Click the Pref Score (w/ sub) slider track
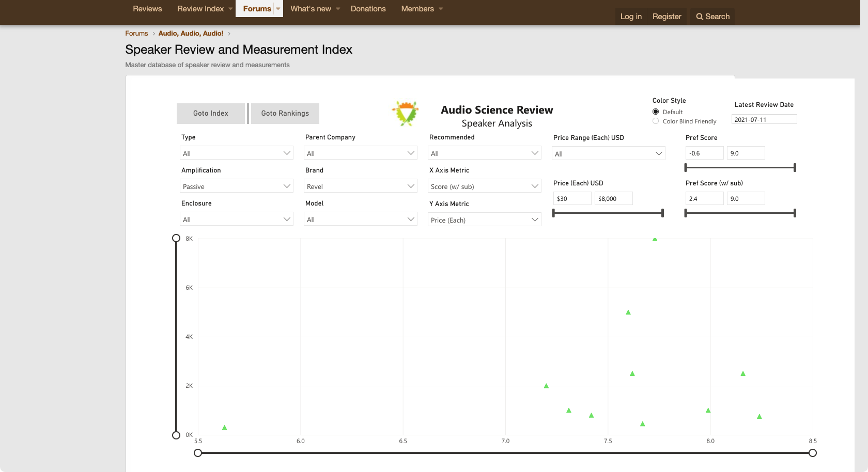 pos(740,213)
